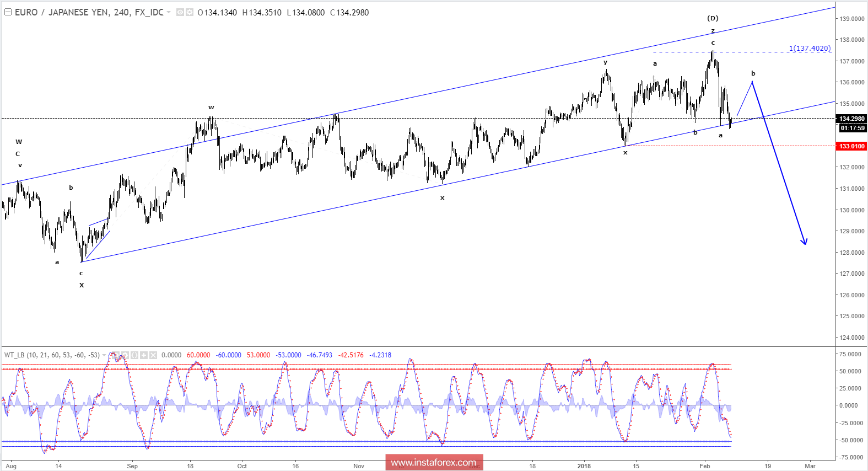The image size is (868, 471).
Task: Select the high value H134.3510
Action: click(262, 13)
